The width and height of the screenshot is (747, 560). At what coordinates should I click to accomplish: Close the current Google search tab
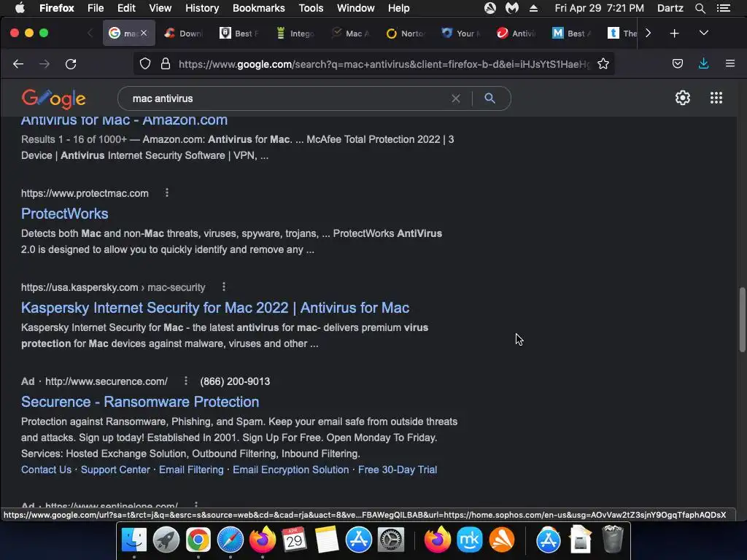tap(144, 33)
